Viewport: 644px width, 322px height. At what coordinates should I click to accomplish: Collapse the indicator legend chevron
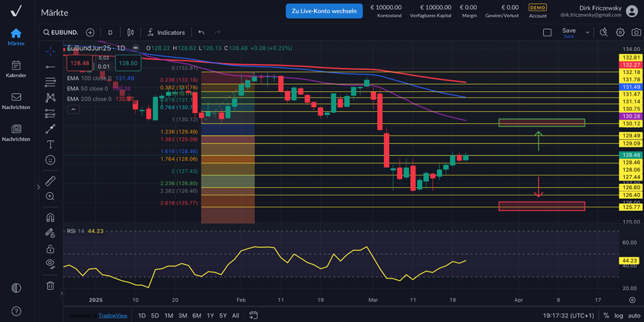(73, 109)
